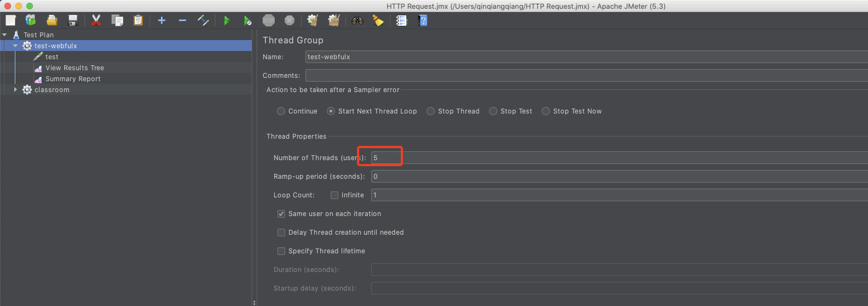868x306 pixels.
Task: Uncheck Same user on each iteration
Action: coord(281,214)
